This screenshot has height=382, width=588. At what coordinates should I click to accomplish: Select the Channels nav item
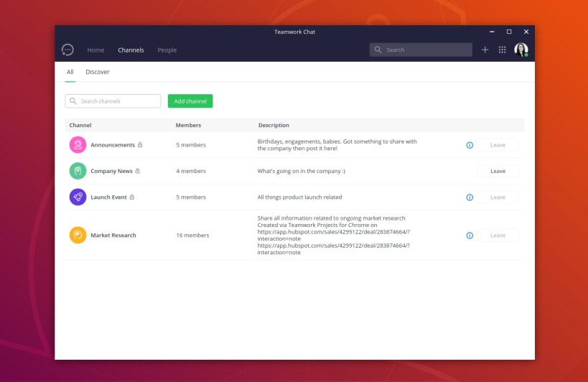pyautogui.click(x=131, y=50)
